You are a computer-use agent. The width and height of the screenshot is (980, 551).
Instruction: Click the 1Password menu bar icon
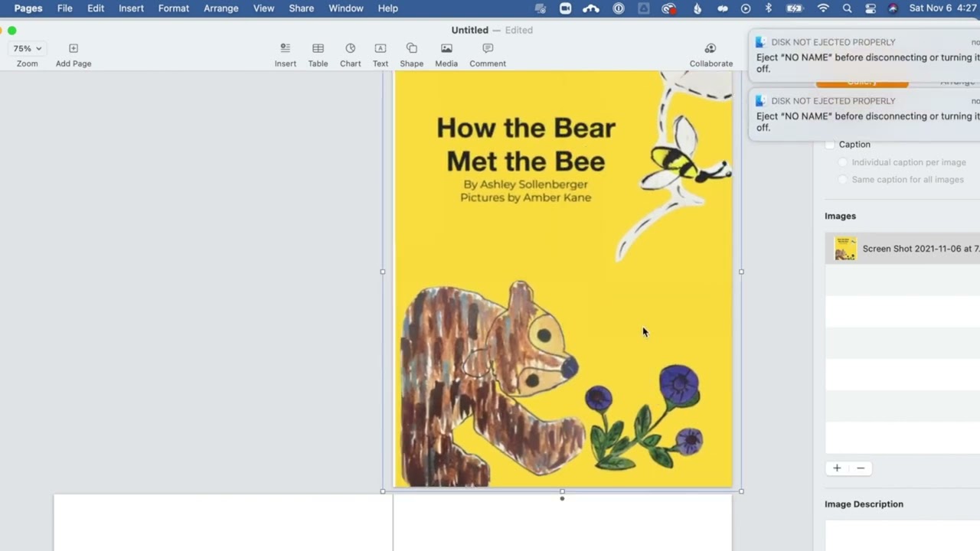pos(619,8)
